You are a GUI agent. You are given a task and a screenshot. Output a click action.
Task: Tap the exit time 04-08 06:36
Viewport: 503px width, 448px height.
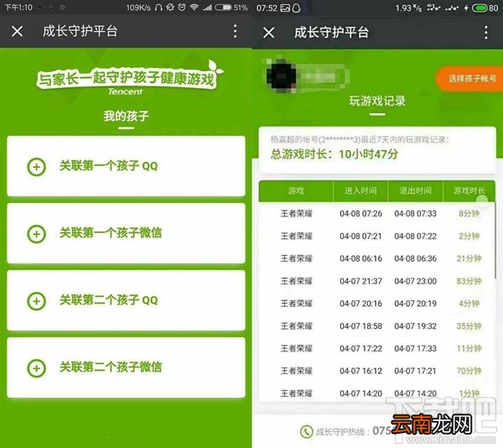415,258
